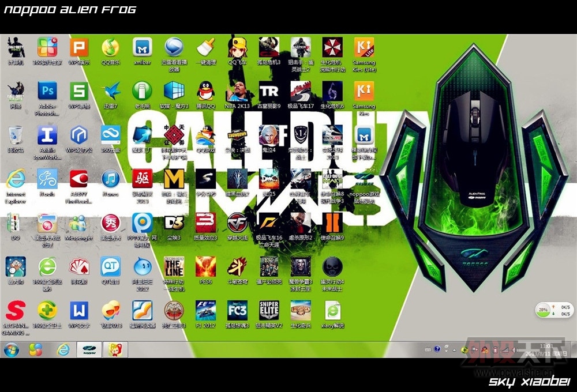Show hidden system tray icons arrow

tap(454, 350)
